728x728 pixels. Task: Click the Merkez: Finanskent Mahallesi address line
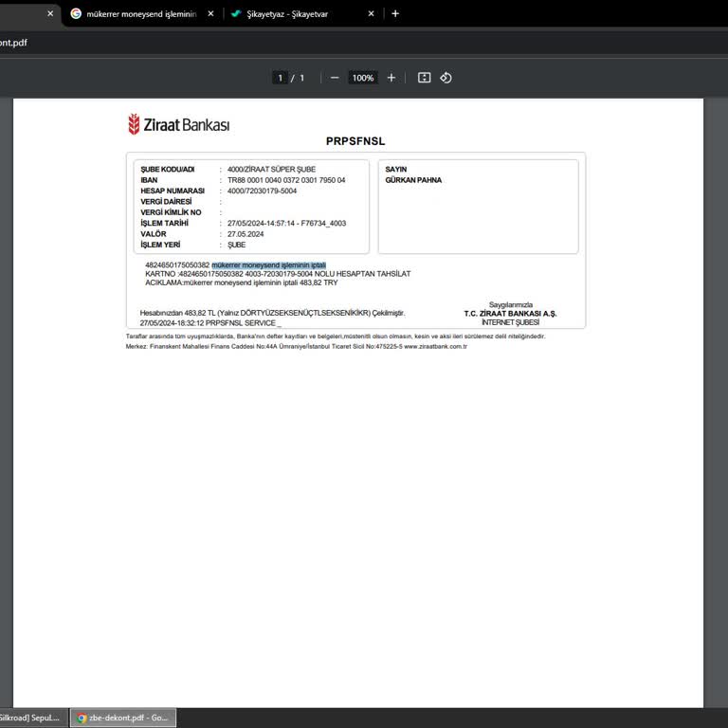pos(296,346)
